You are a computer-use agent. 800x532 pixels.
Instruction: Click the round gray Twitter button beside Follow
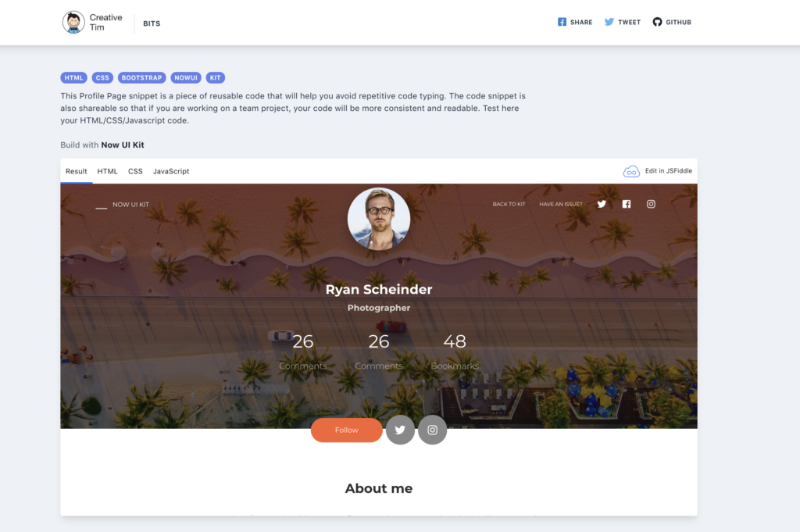pyautogui.click(x=400, y=430)
